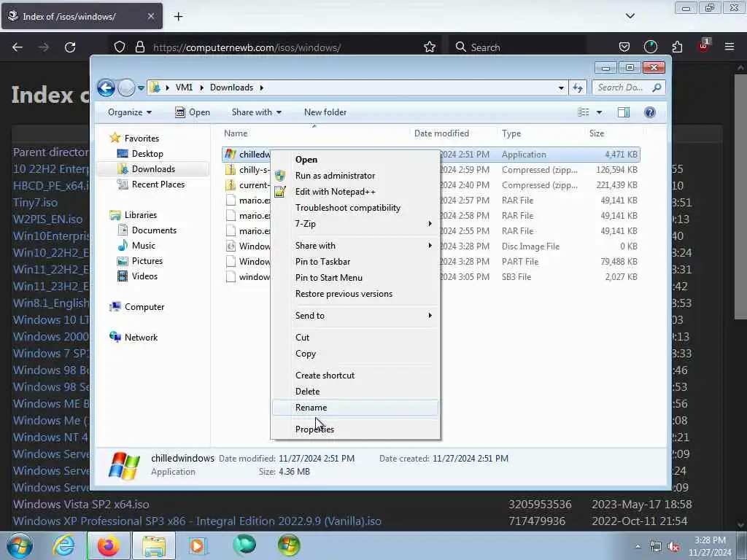Open Computer in the navigation pane

tap(136, 307)
